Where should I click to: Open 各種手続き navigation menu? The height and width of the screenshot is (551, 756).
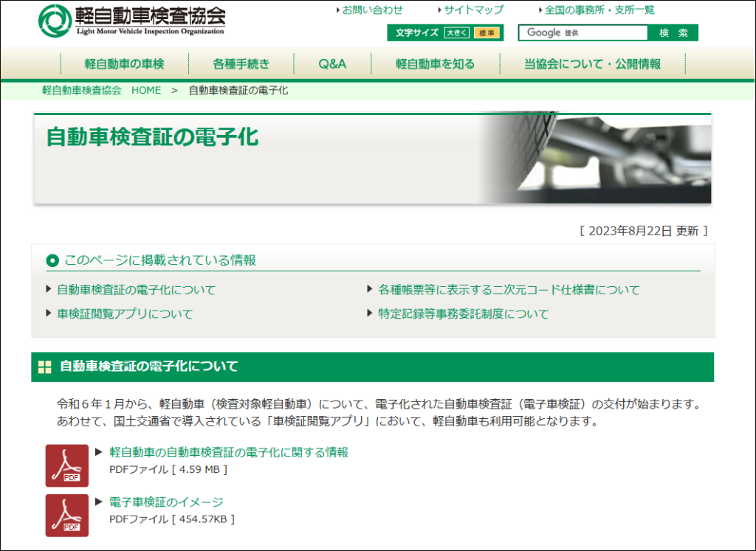coord(241,64)
